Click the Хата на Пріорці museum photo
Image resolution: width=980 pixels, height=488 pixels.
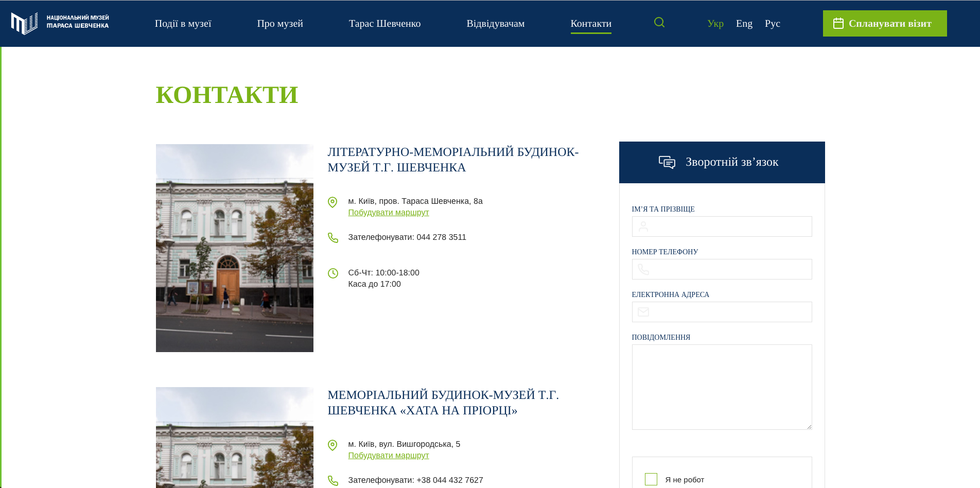tap(235, 438)
